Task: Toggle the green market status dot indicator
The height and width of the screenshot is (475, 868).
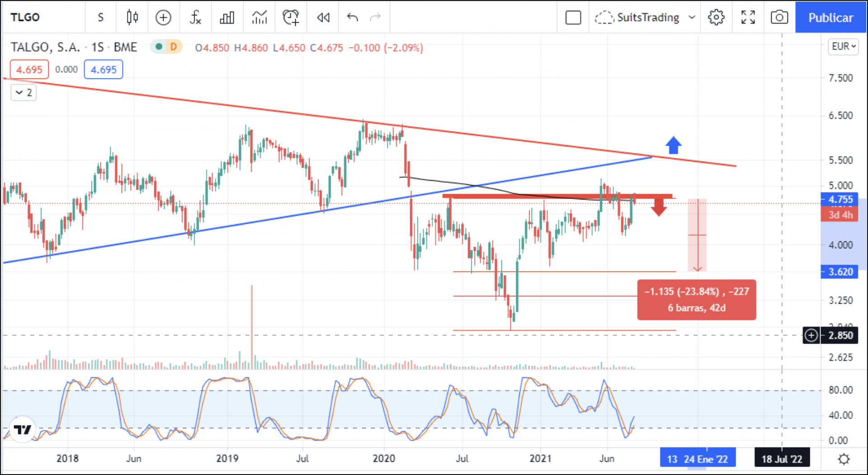Action: 159,47
